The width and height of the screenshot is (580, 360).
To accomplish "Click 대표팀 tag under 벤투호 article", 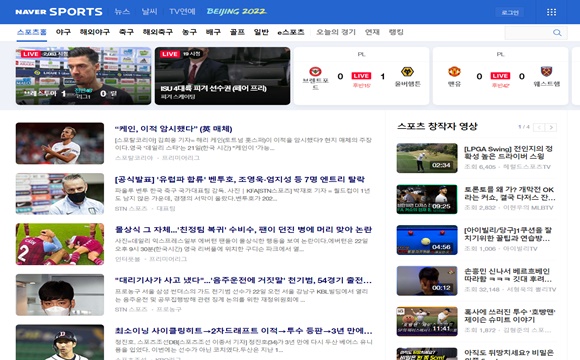I will tap(166, 209).
